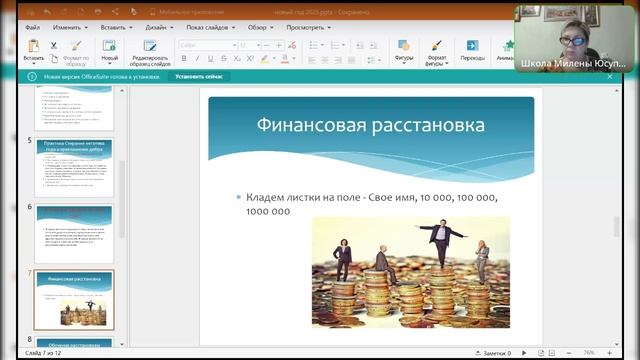Toggle Underline formatting
Image resolution: width=640 pixels, height=360 pixels.
pos(210,59)
